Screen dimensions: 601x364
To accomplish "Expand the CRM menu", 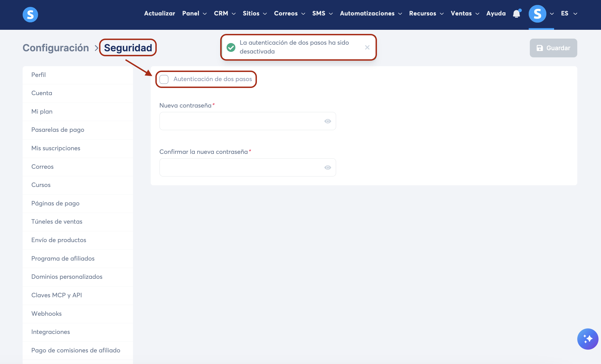I will (225, 14).
